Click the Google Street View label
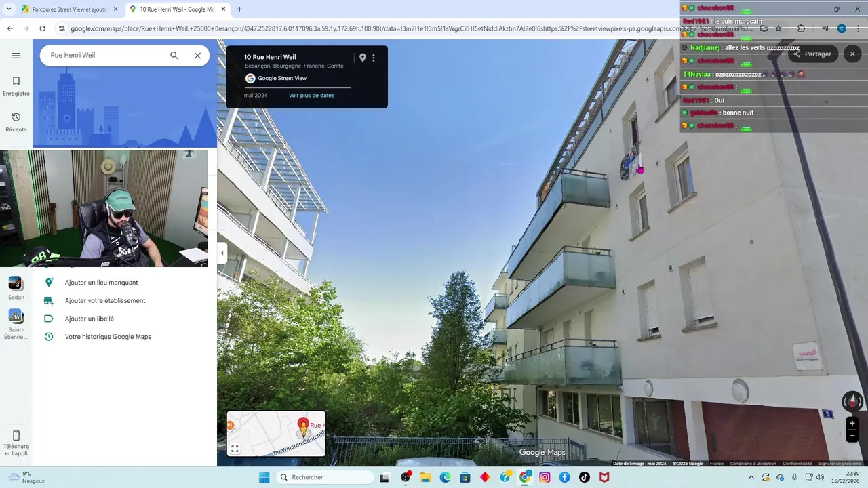868x488 pixels. 282,79
